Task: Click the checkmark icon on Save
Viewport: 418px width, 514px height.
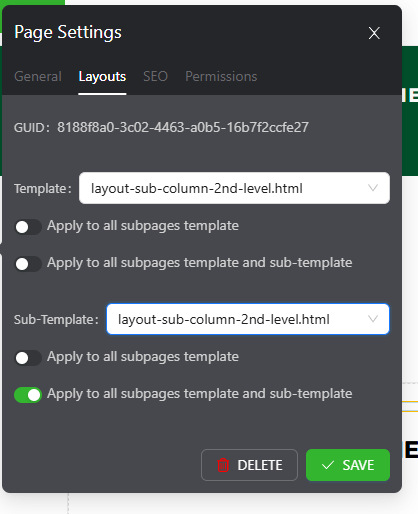Action: pyautogui.click(x=328, y=465)
